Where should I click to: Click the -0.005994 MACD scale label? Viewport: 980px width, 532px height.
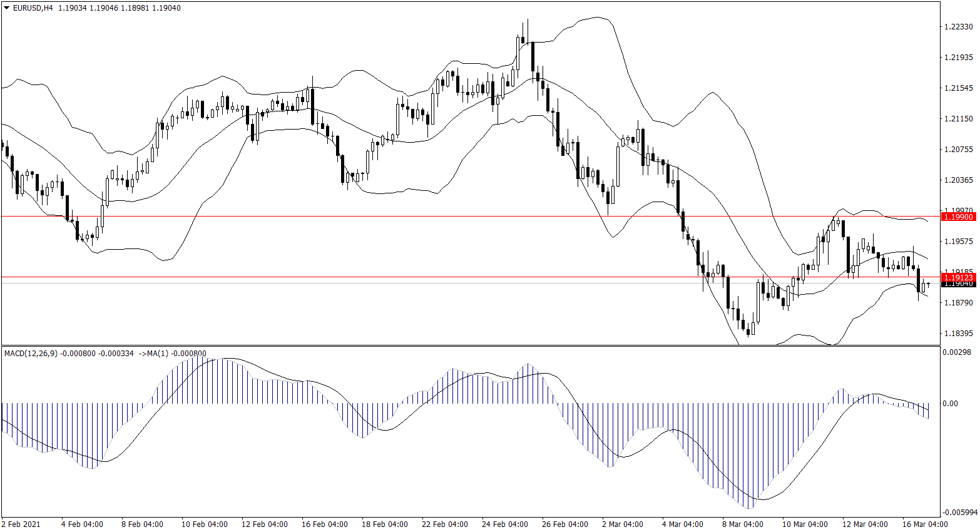click(959, 513)
